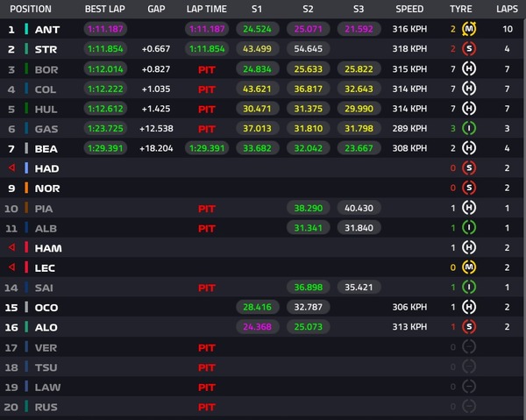Click GAS's intermediate tyre icon
This screenshot has width=526, height=420.
click(x=469, y=128)
